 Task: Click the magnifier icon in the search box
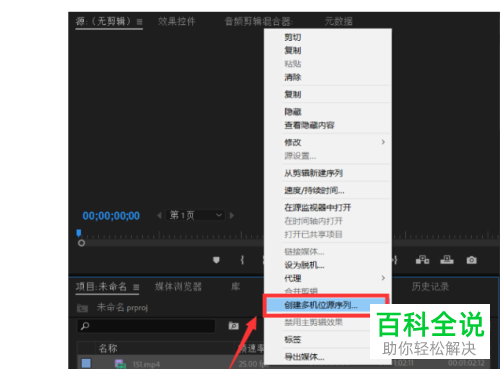point(85,326)
